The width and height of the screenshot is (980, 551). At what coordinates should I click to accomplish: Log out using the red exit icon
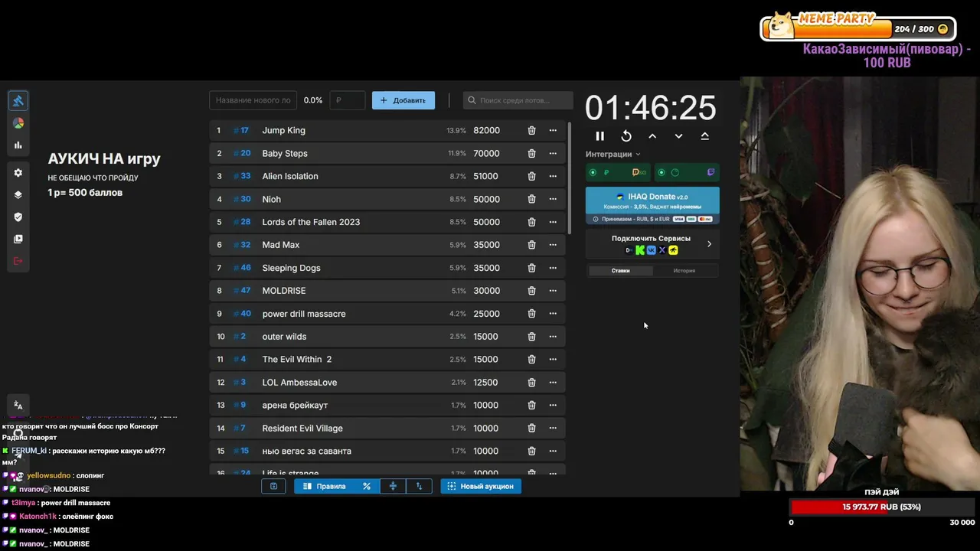click(18, 261)
